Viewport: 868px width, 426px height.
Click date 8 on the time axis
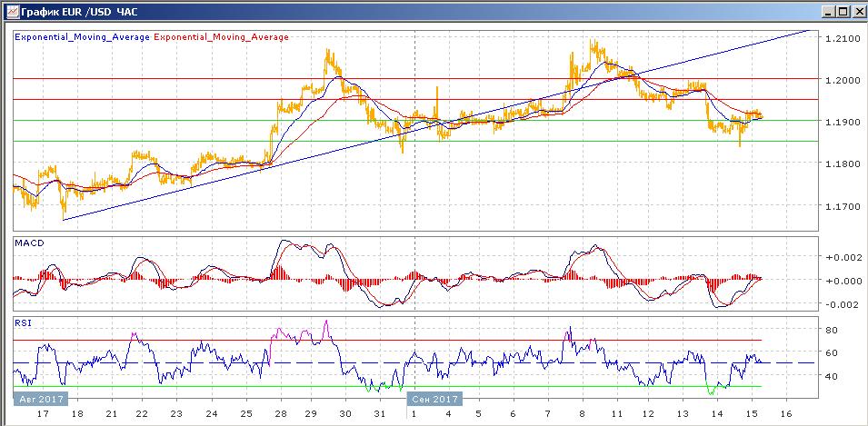point(583,414)
